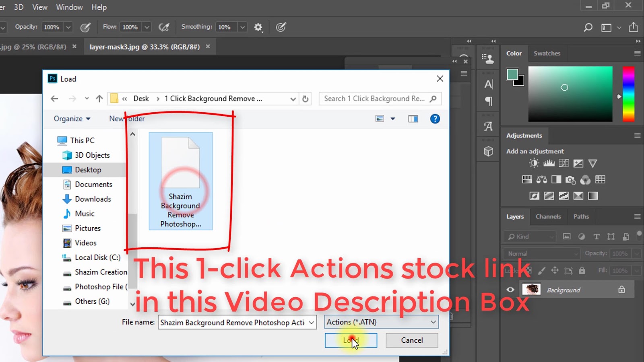
Task: Add Curves adjustment
Action: (x=564, y=163)
